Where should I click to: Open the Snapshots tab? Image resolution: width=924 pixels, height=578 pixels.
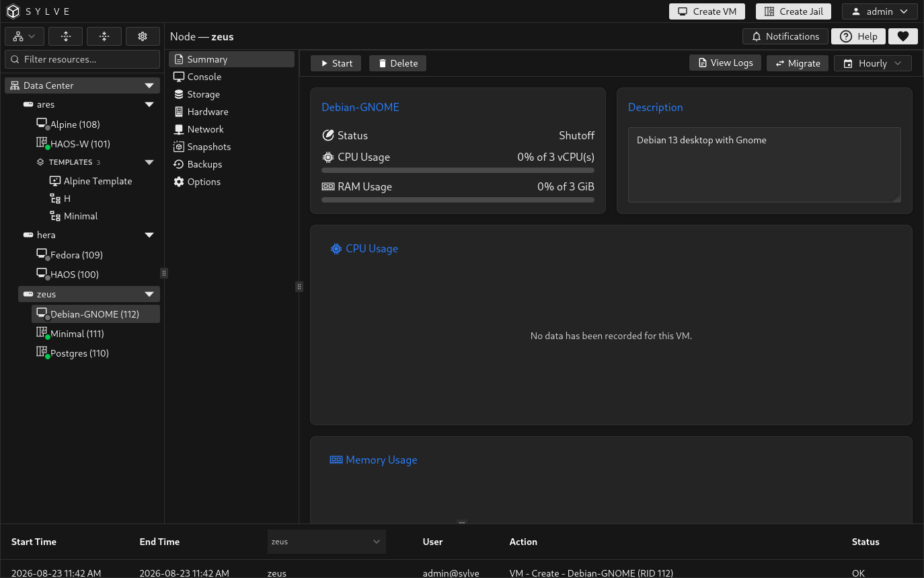tap(231, 147)
